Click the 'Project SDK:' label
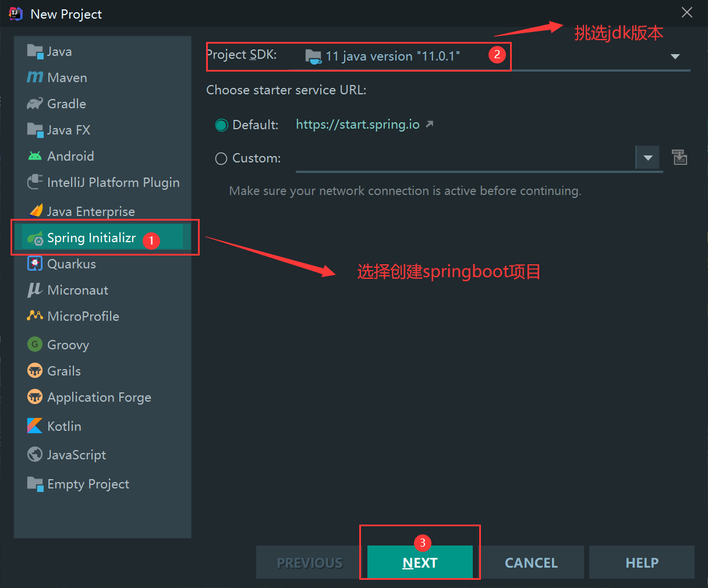 click(242, 55)
